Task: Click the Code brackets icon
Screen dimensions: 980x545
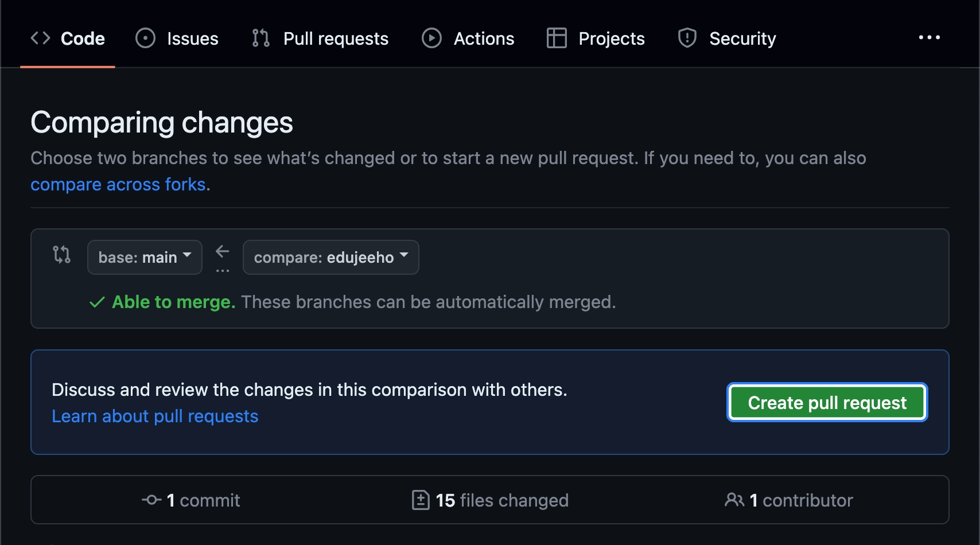Action: click(40, 38)
